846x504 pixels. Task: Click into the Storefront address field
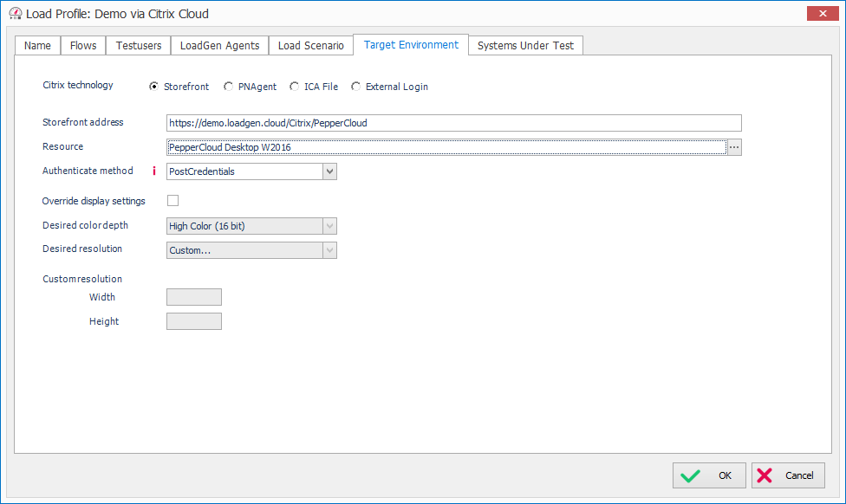tap(453, 123)
